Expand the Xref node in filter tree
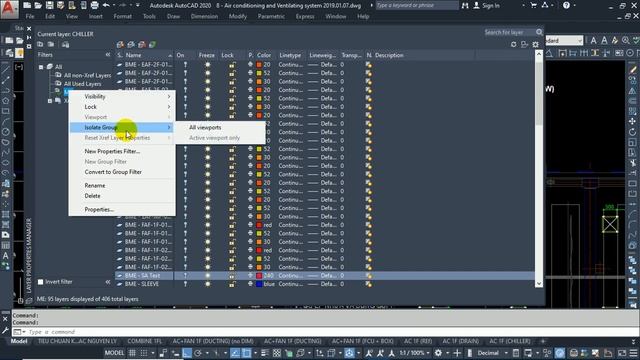The height and width of the screenshot is (360, 640). [x=50, y=101]
